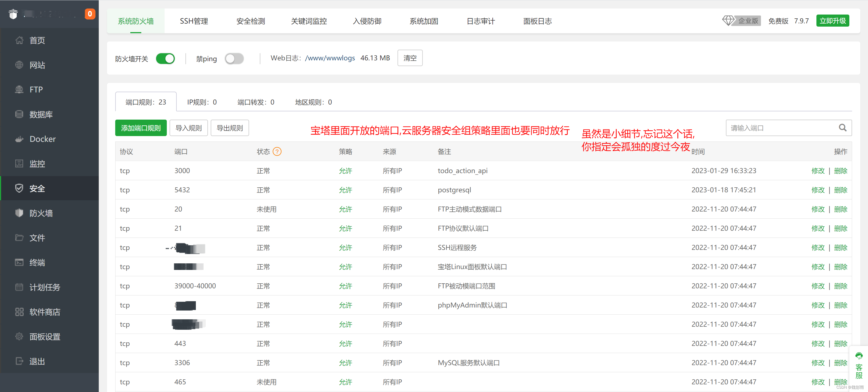This screenshot has height=392, width=868.
Task: Open the software store grid icon
Action: (x=19, y=312)
